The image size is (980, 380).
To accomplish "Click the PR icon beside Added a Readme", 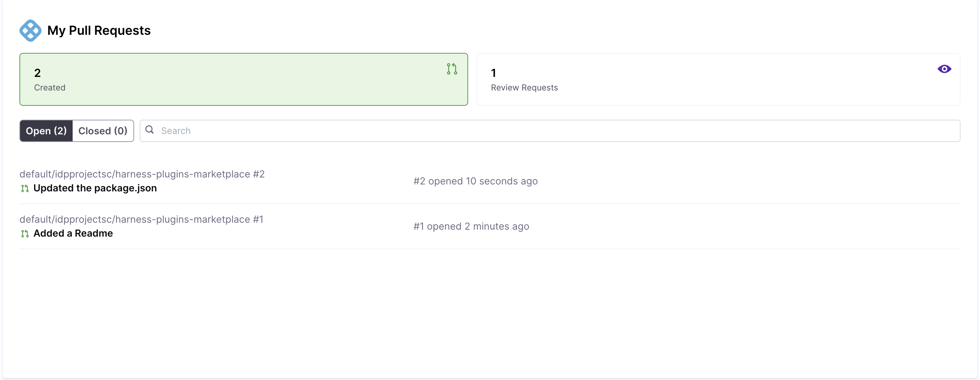I will (25, 234).
